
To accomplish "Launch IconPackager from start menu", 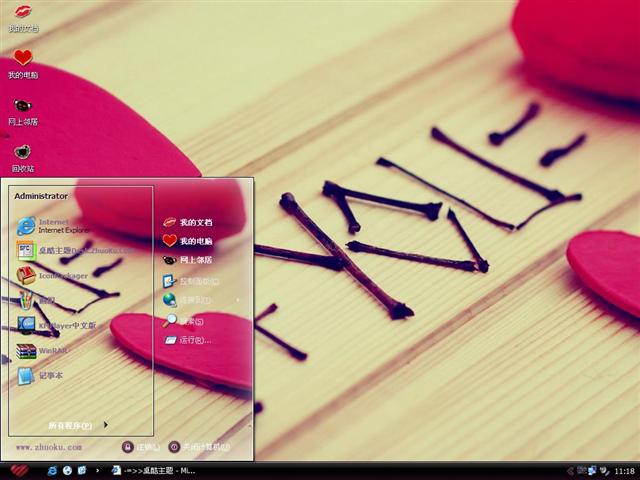I will pyautogui.click(x=52, y=276).
